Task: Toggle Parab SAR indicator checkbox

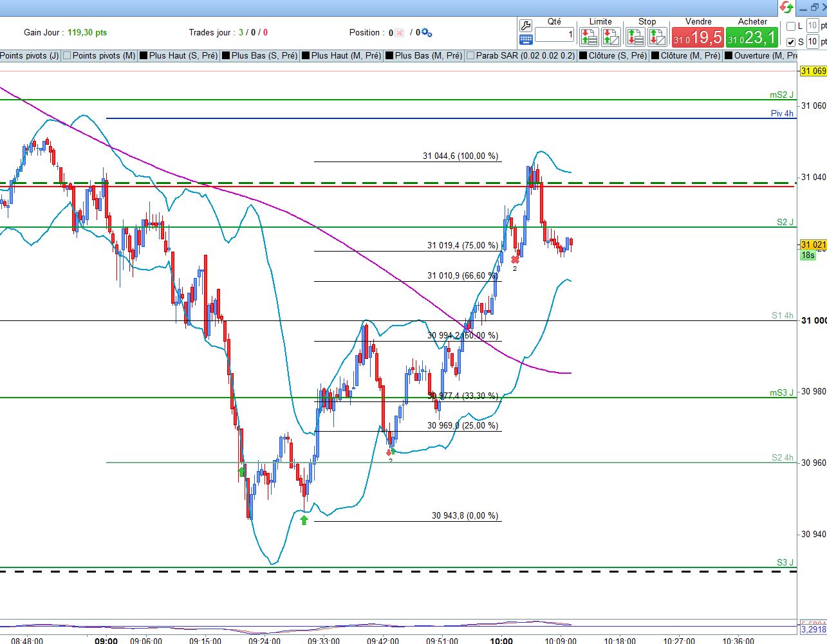Action: (x=470, y=56)
